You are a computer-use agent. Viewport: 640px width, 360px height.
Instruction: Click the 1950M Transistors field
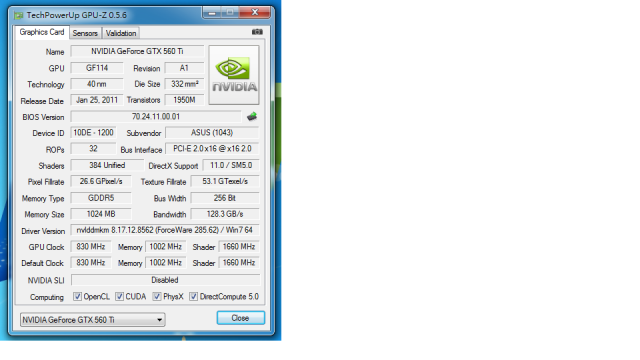coord(184,100)
